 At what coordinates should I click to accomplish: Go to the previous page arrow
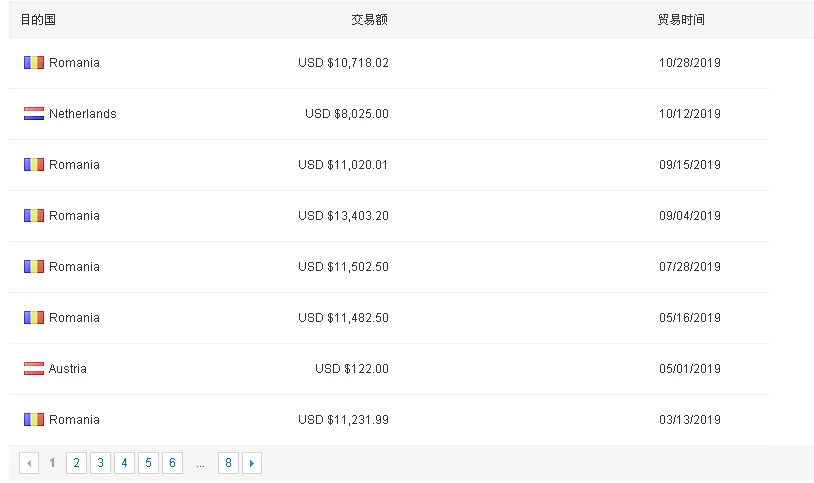click(x=29, y=463)
